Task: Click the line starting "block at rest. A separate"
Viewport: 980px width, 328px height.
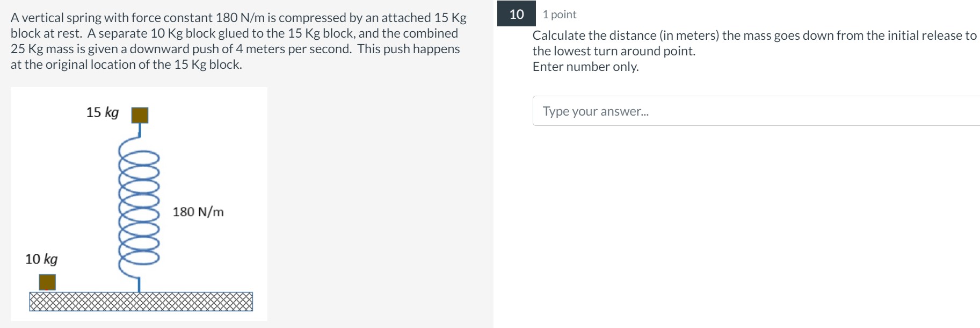Action: tap(234, 33)
